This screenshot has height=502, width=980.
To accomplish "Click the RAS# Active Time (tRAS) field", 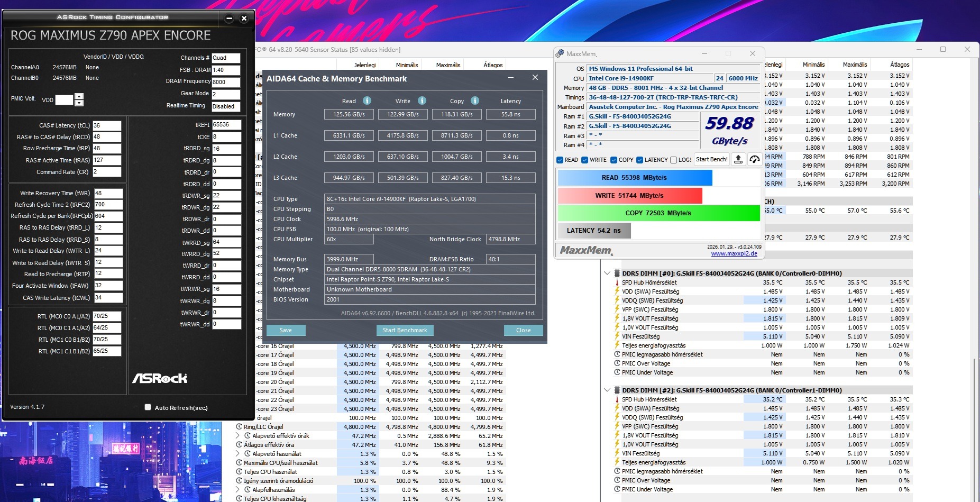I will [x=107, y=160].
